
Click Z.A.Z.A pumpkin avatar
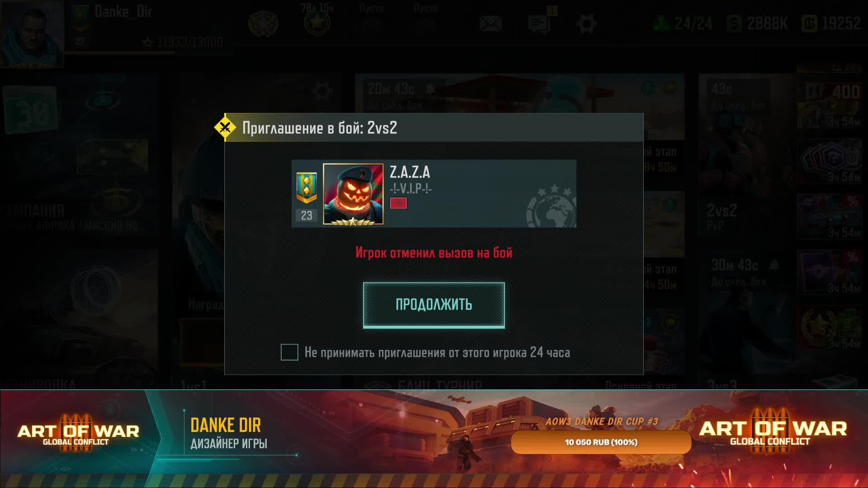point(353,194)
